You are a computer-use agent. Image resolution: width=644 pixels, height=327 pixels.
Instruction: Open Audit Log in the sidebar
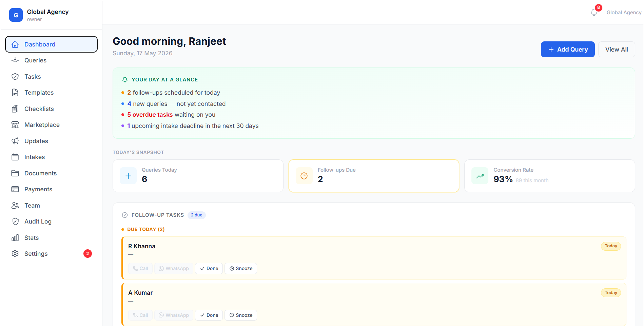tap(51, 222)
